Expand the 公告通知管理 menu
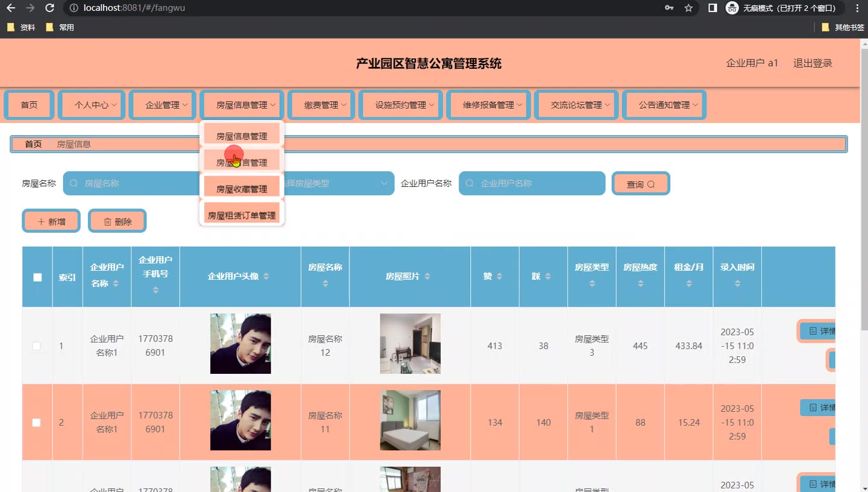This screenshot has width=868, height=492. click(x=664, y=105)
